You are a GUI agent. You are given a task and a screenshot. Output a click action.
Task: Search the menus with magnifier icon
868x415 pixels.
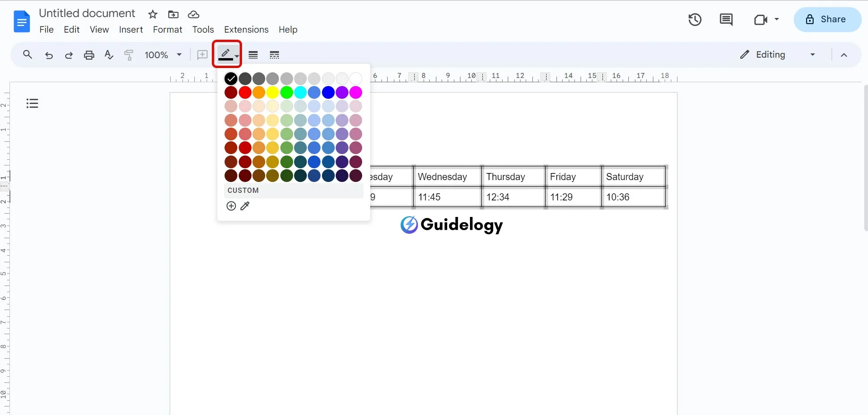27,55
